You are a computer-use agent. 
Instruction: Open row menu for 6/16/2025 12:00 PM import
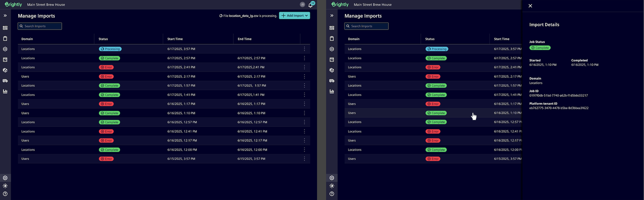304,150
